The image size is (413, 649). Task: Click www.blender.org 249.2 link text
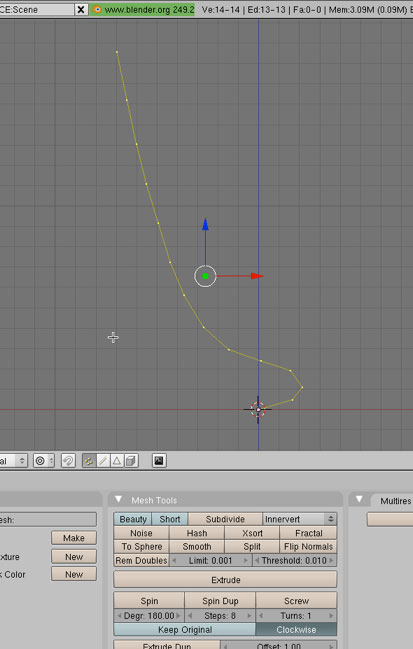pyautogui.click(x=149, y=10)
